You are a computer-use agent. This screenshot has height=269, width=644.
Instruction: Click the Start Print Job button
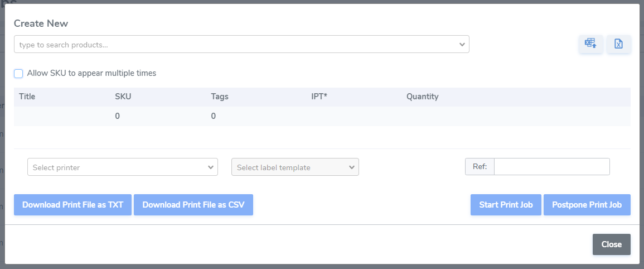click(506, 205)
